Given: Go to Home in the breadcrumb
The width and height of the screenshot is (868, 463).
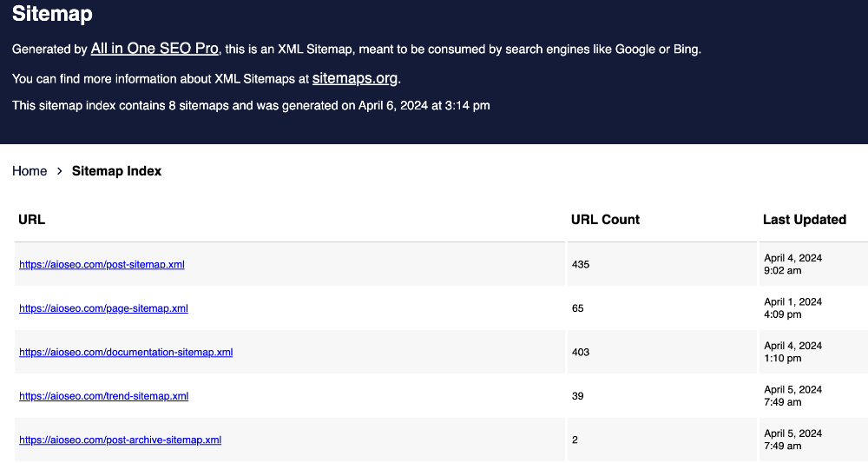Looking at the screenshot, I should (x=30, y=171).
